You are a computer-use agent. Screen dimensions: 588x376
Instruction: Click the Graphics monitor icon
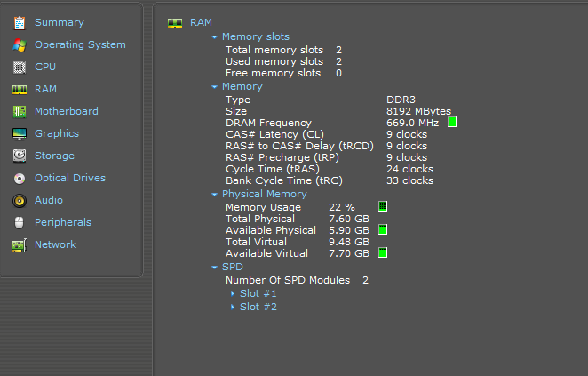pos(19,133)
